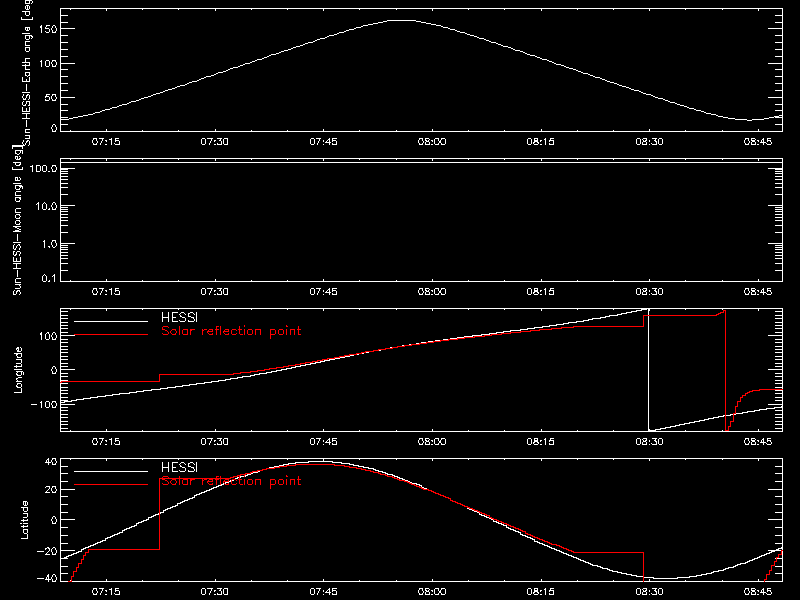Click 08:45 label under Earth angle plot

click(758, 141)
